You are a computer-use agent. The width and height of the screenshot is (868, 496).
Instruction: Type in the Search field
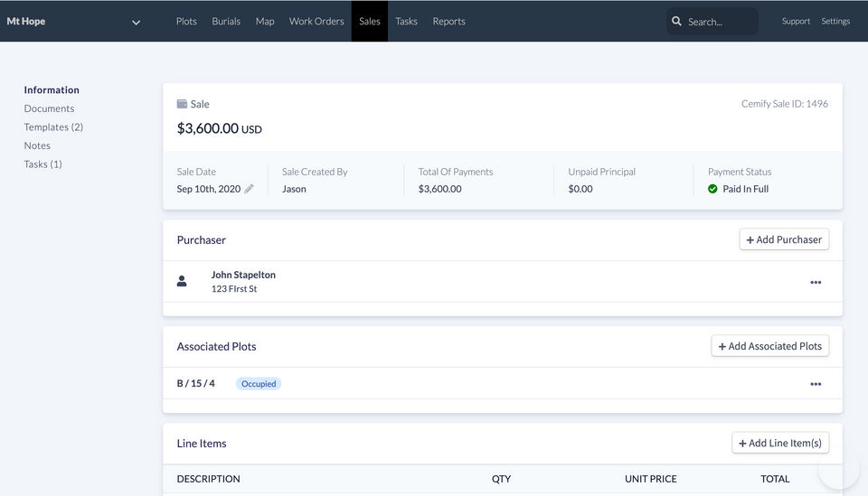[x=720, y=22]
